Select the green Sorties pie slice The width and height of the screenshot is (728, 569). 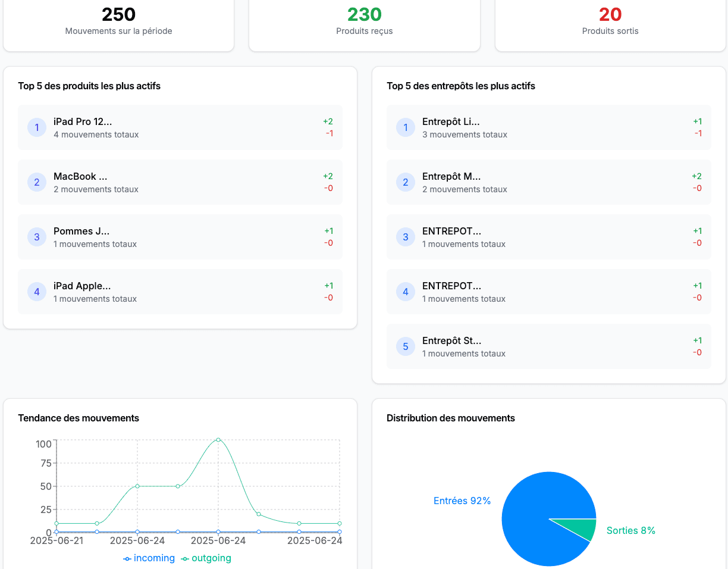coord(580,526)
